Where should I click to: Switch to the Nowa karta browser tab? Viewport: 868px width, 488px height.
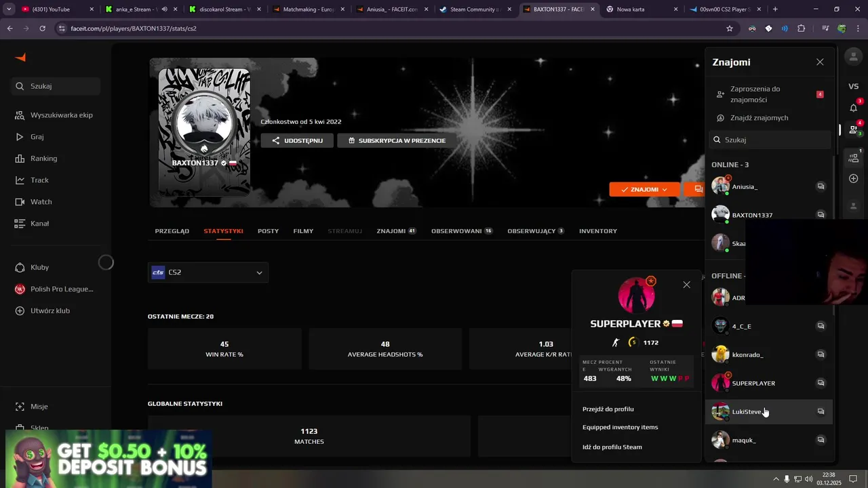click(643, 9)
